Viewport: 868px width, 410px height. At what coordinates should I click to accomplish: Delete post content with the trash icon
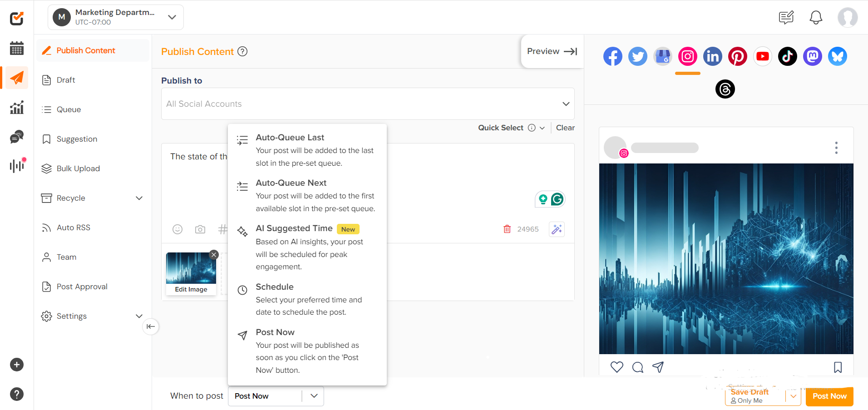tap(507, 229)
